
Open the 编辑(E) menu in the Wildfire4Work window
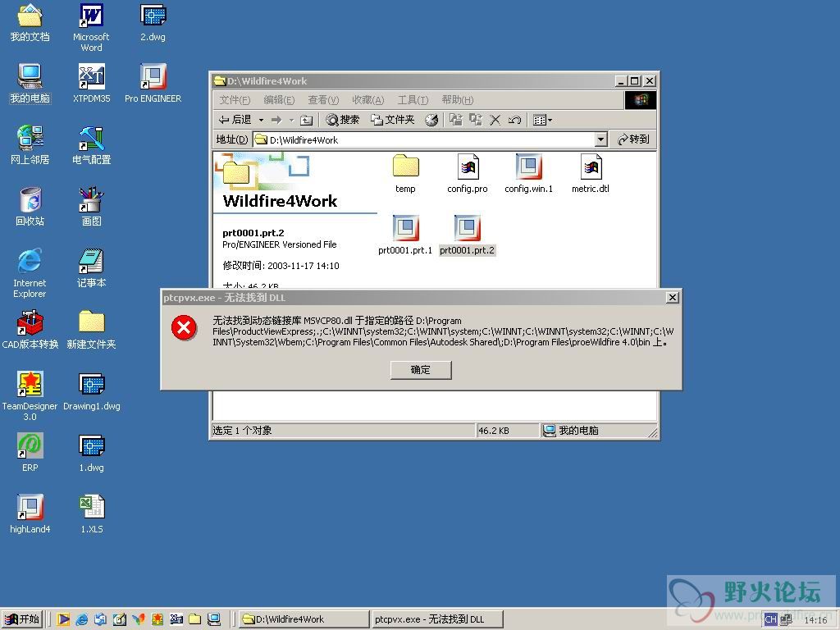coord(279,100)
